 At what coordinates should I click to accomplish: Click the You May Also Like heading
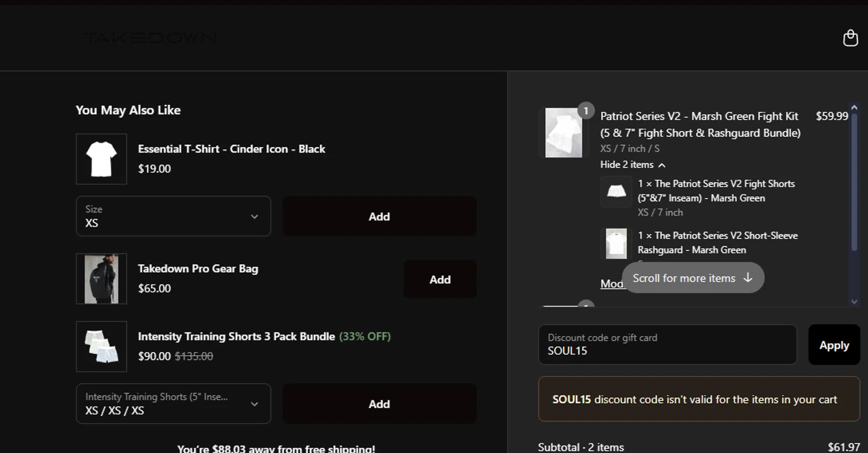(128, 110)
